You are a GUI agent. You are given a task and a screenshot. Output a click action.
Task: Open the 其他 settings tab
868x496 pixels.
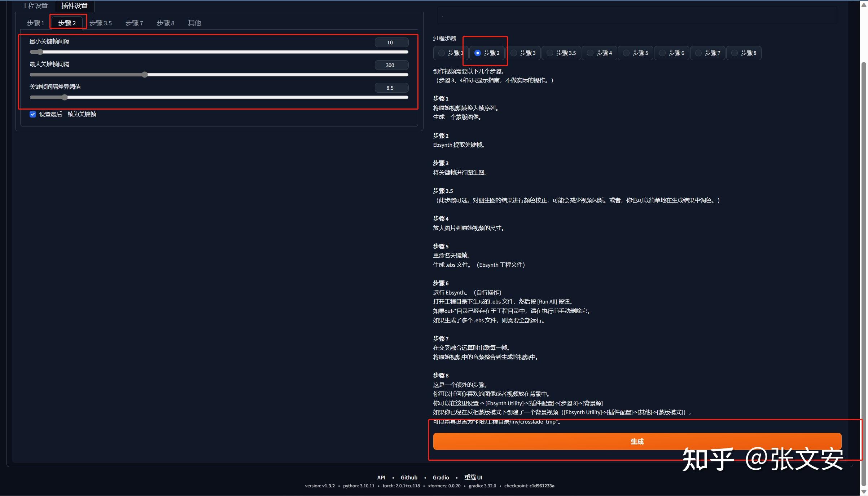194,22
